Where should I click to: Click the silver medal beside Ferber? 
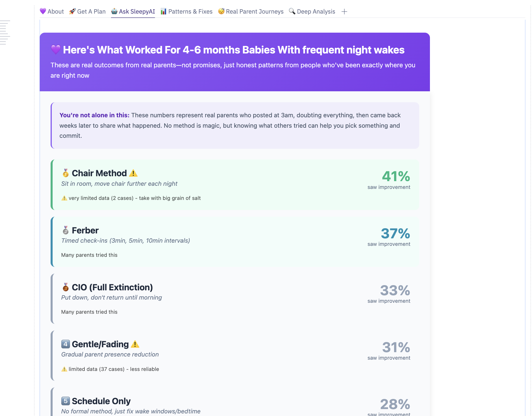click(x=66, y=230)
